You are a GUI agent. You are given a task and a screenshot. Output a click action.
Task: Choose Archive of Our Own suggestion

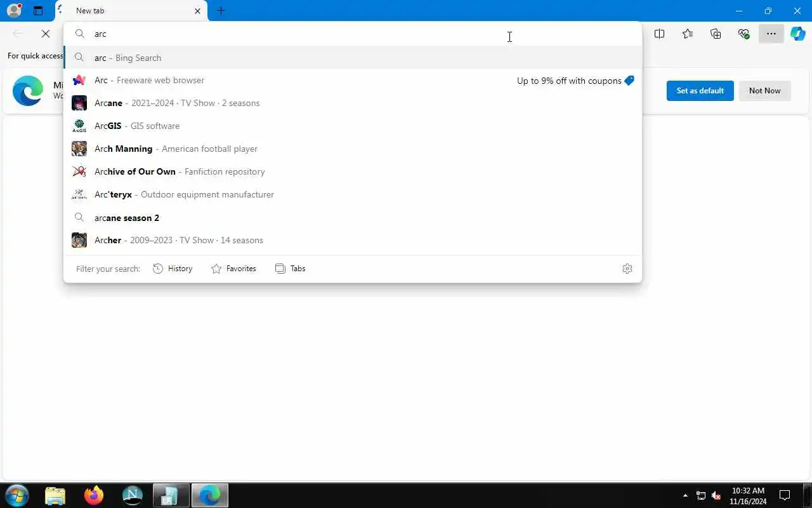click(x=353, y=171)
